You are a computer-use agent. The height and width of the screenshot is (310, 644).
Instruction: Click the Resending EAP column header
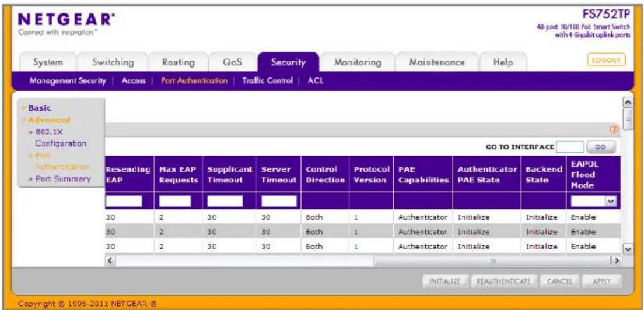tap(129, 174)
